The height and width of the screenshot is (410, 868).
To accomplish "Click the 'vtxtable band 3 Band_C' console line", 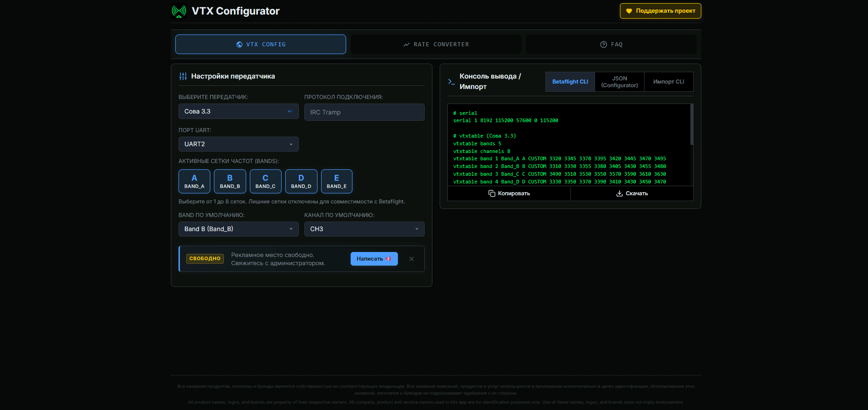I will [x=560, y=174].
